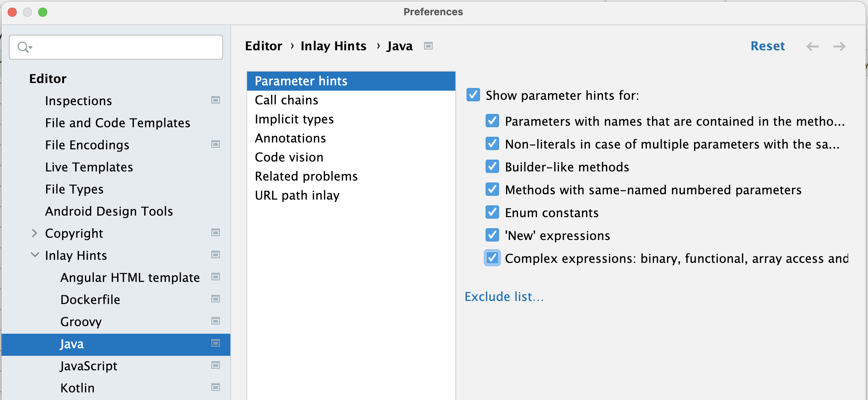
Task: Select the Editor breadcrumb
Action: (x=264, y=46)
